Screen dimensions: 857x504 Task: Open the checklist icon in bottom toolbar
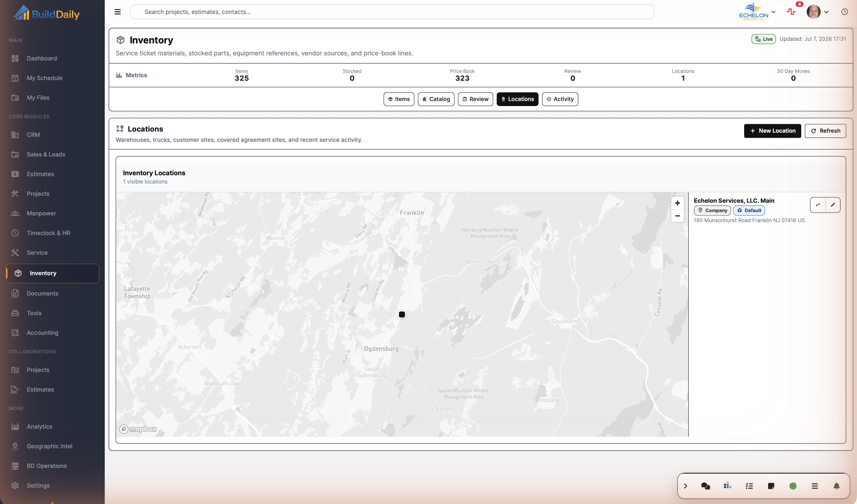(x=749, y=486)
